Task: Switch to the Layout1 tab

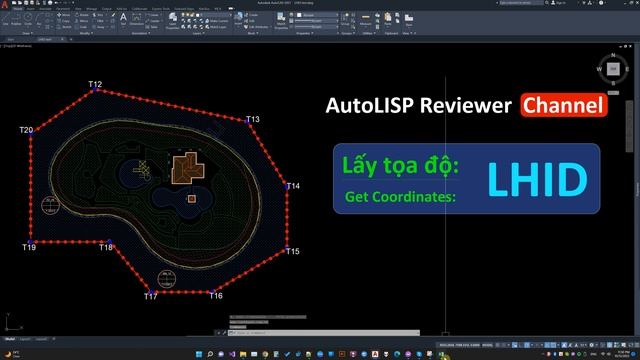Action: pos(25,339)
